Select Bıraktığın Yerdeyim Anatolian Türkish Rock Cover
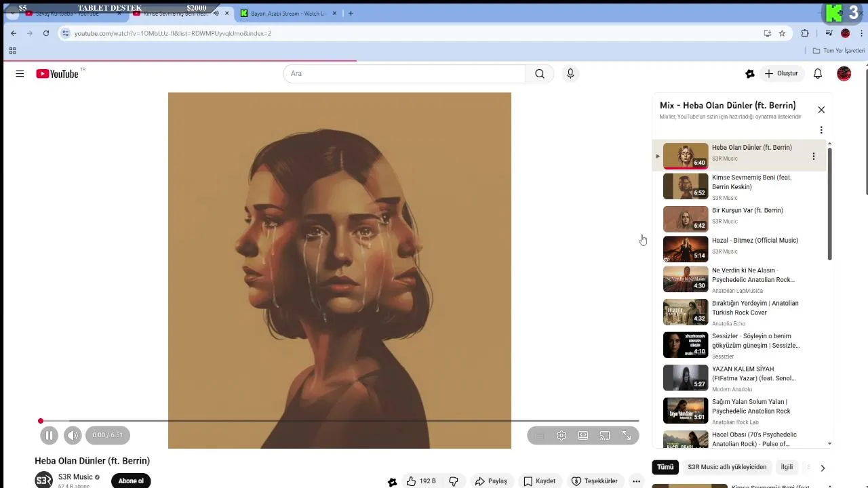This screenshot has height=488, width=868. [x=739, y=312]
